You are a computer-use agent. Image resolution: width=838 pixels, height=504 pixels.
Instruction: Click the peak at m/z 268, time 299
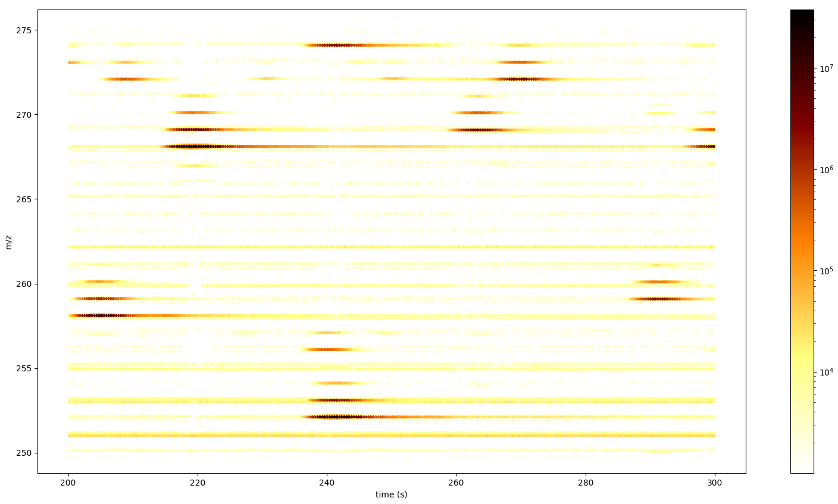tap(702, 146)
